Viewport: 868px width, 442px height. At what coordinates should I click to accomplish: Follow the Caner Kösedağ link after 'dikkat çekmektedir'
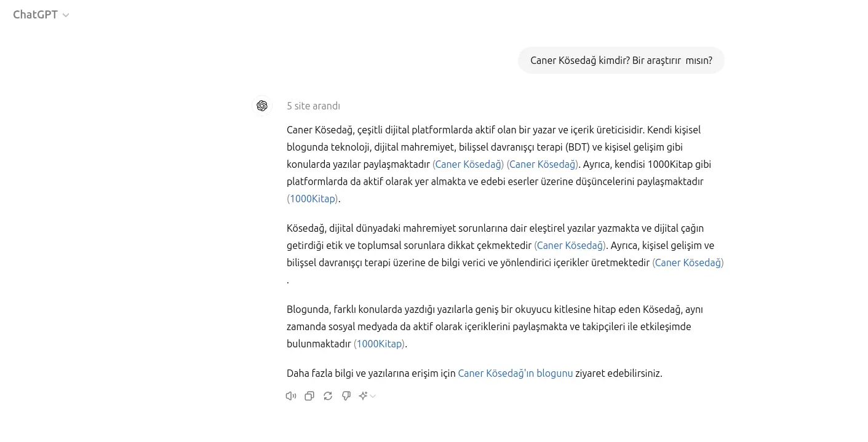570,245
